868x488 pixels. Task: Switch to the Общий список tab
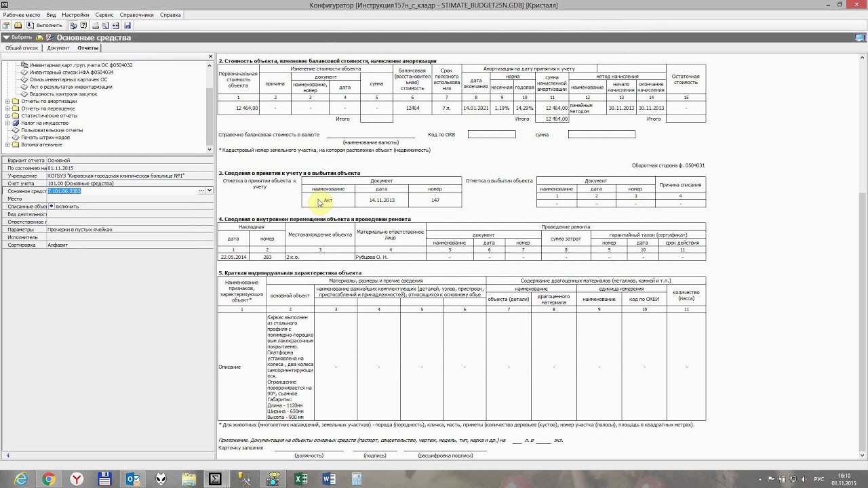tap(22, 48)
